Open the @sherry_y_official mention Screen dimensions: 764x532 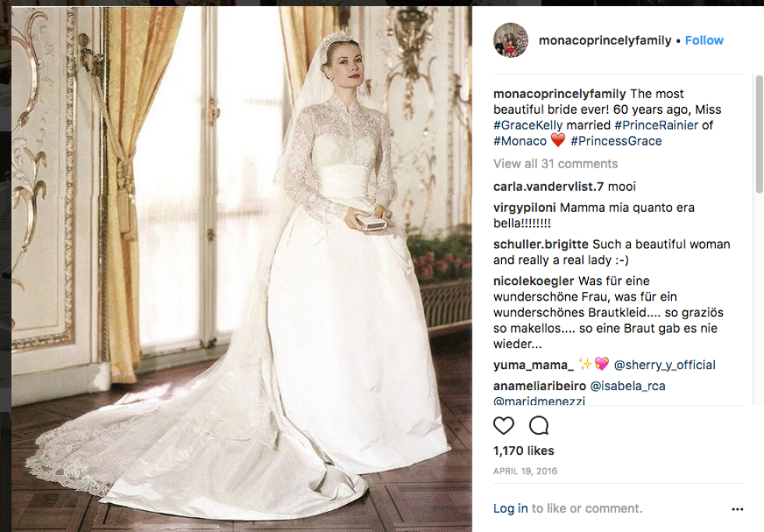pos(664,365)
